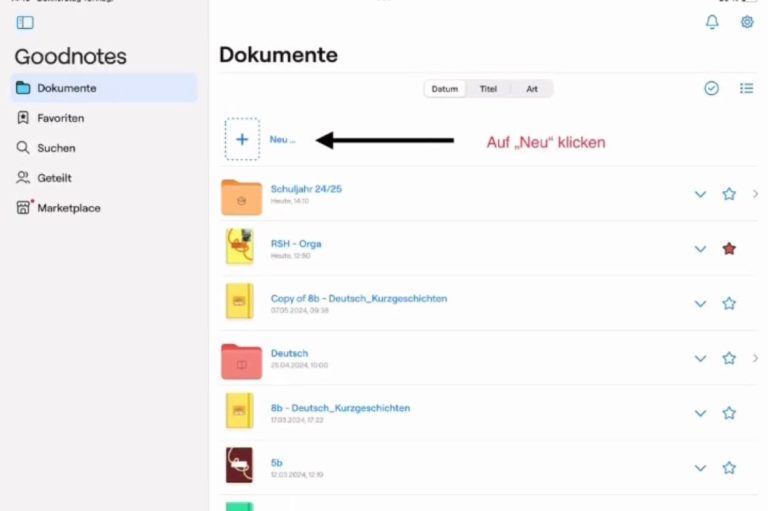Click the circled checkmark select icon
The width and height of the screenshot is (768, 511).
point(711,88)
